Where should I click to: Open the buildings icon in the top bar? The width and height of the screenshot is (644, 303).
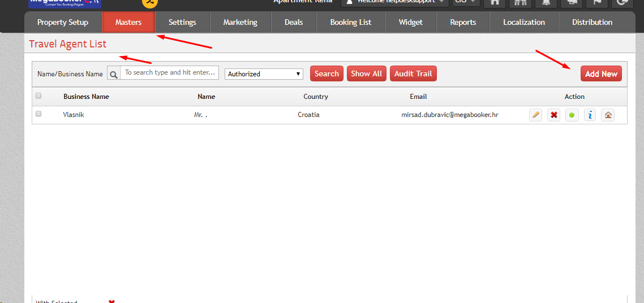(521, 2)
